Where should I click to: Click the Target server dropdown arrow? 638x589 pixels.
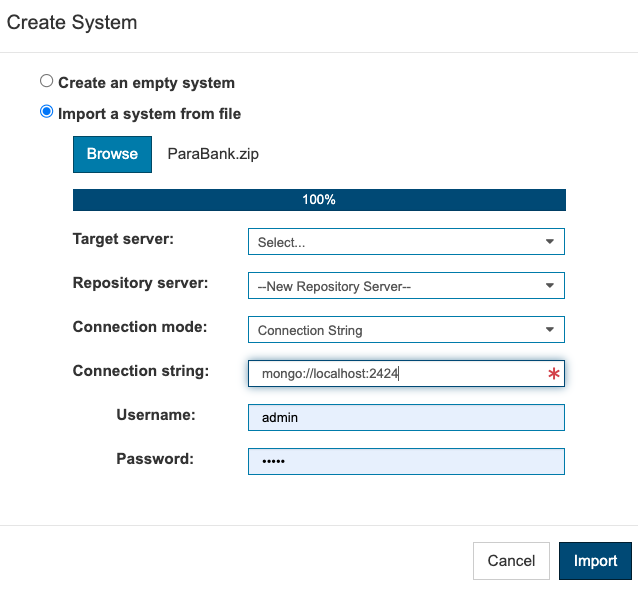(549, 242)
